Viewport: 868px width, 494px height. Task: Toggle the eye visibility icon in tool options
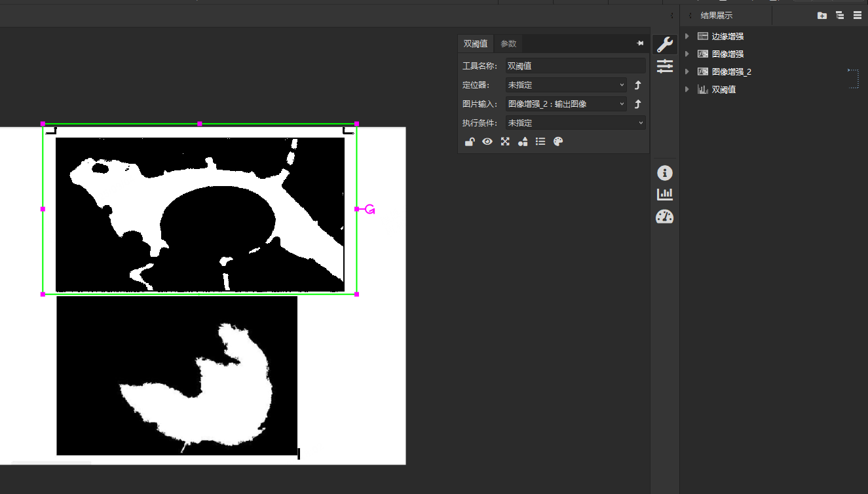point(487,141)
